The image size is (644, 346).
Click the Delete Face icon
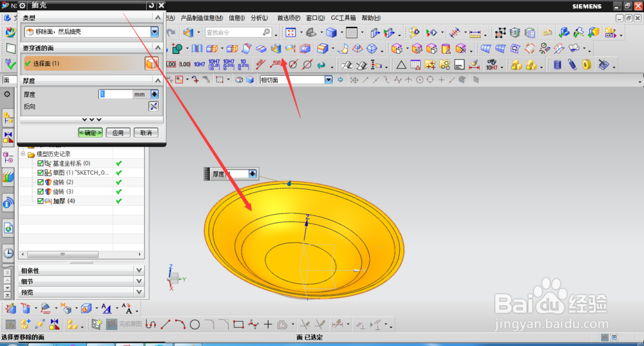[461, 49]
